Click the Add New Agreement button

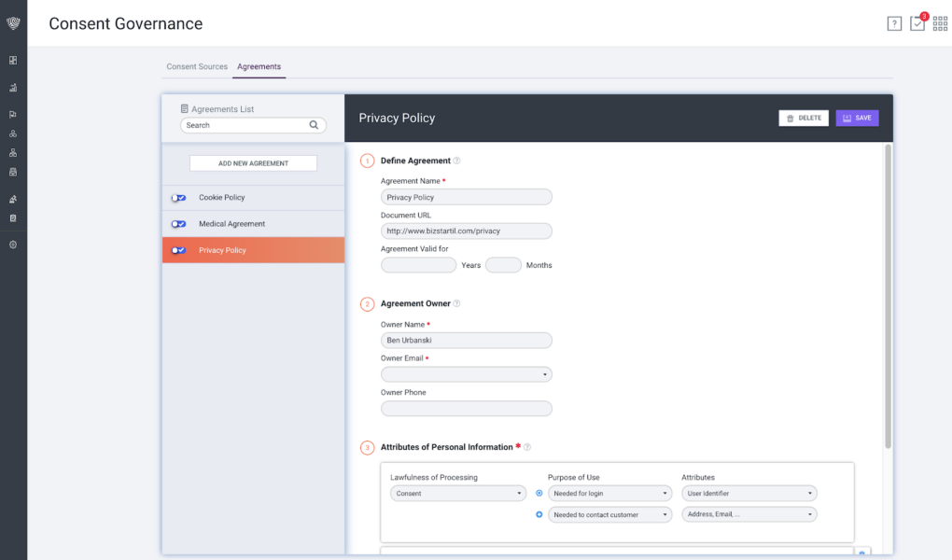point(253,163)
